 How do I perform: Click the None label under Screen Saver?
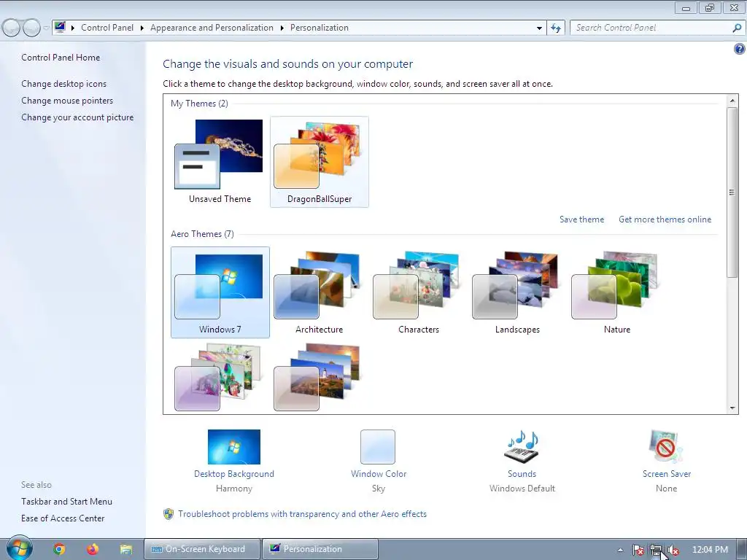tap(666, 489)
